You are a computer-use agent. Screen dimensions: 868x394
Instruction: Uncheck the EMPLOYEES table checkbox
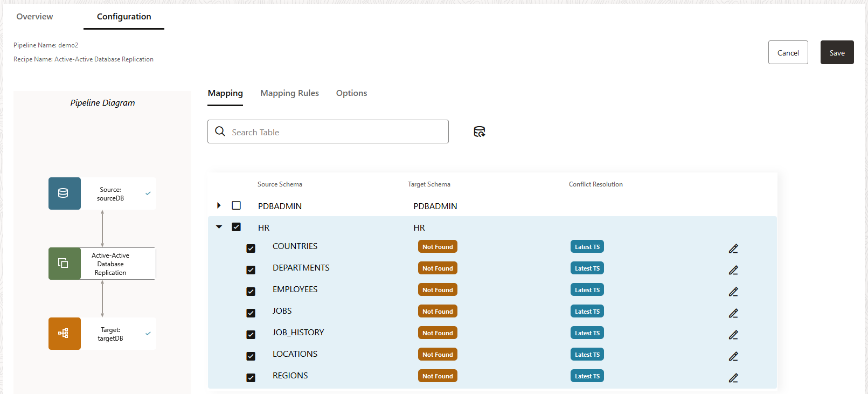[251, 292]
